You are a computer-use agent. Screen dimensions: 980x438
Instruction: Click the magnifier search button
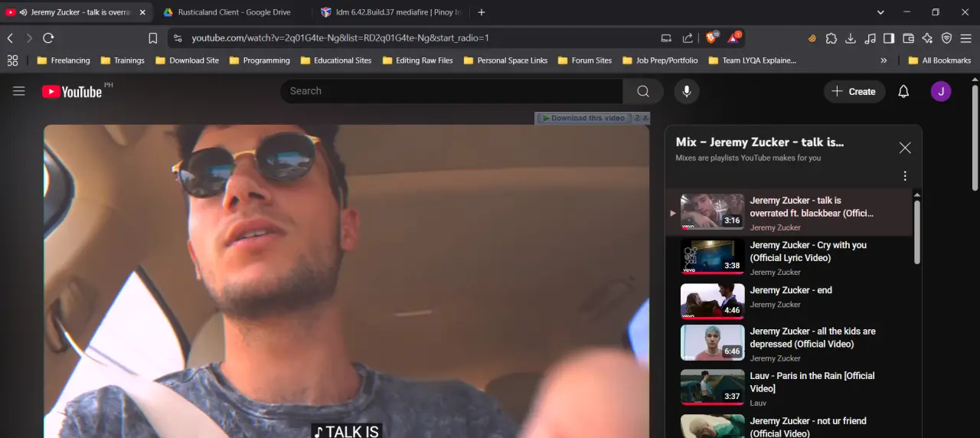[x=643, y=91]
